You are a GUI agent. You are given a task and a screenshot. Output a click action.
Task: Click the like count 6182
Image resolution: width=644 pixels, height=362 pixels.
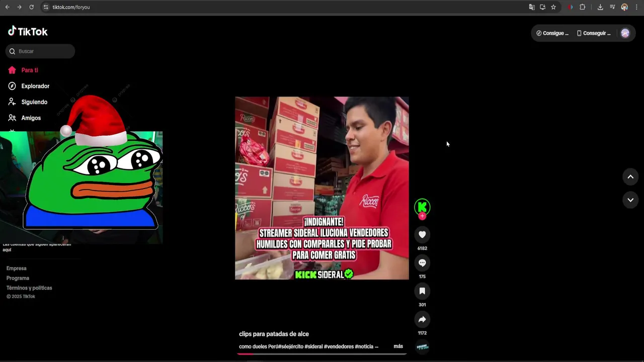(422, 248)
